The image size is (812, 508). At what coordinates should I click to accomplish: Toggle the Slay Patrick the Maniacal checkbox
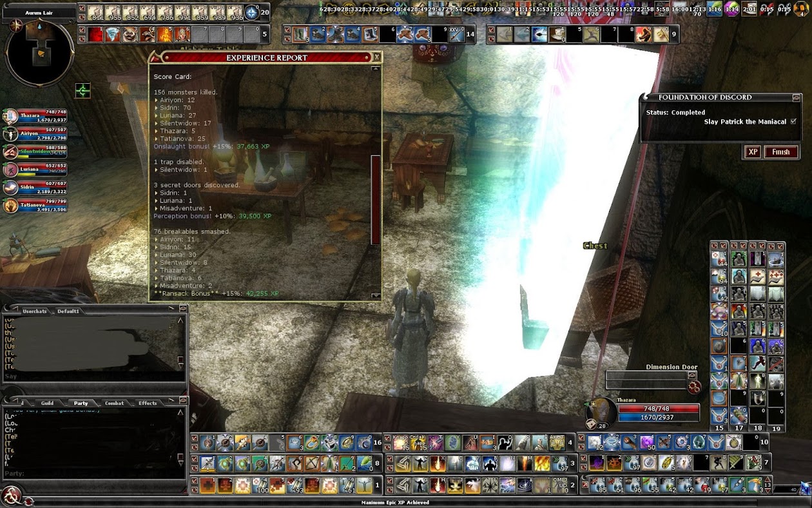(x=793, y=121)
